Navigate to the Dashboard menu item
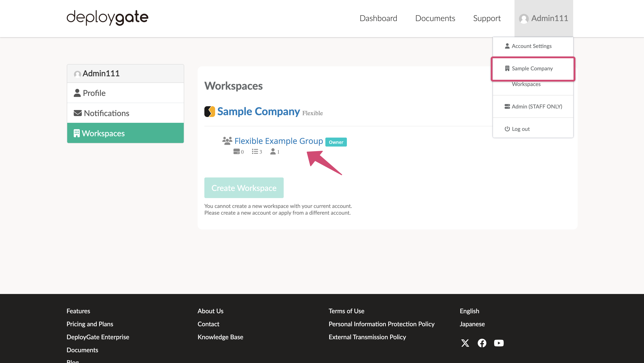The height and width of the screenshot is (363, 644). 378,18
